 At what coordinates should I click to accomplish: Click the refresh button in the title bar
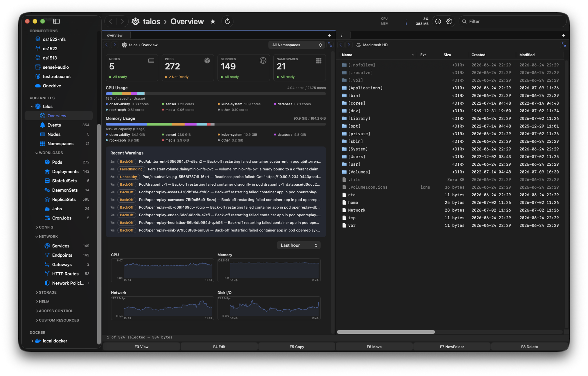click(x=227, y=21)
